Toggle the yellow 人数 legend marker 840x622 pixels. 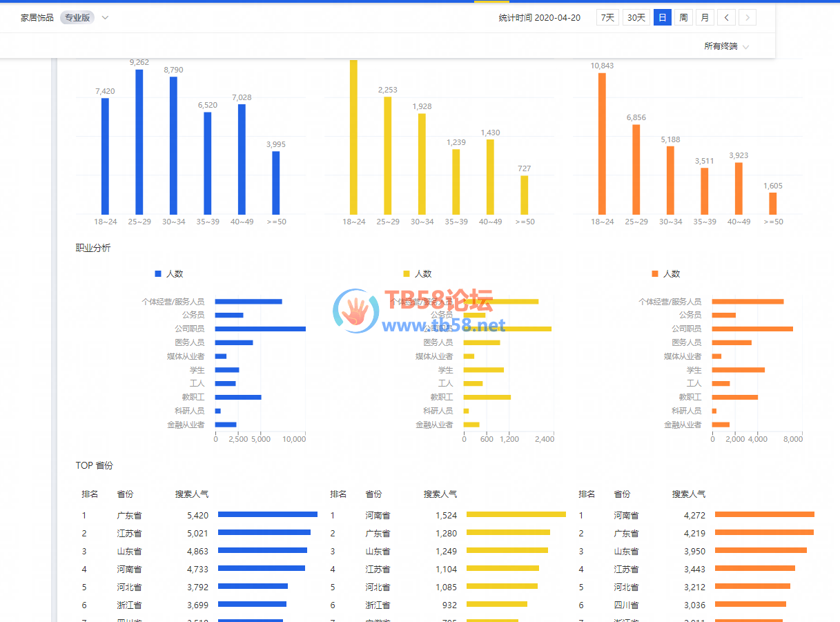coord(407,274)
